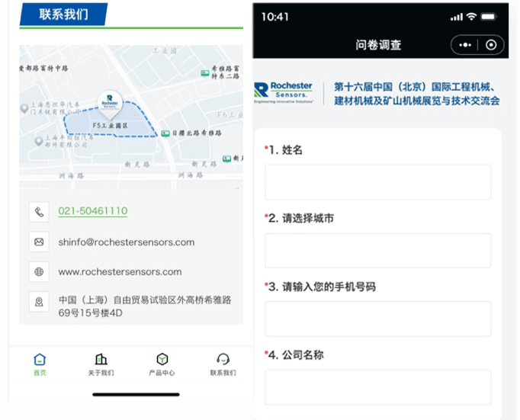Open the mini program three-dots menu
Image resolution: width=520 pixels, height=420 pixels.
pos(465,45)
